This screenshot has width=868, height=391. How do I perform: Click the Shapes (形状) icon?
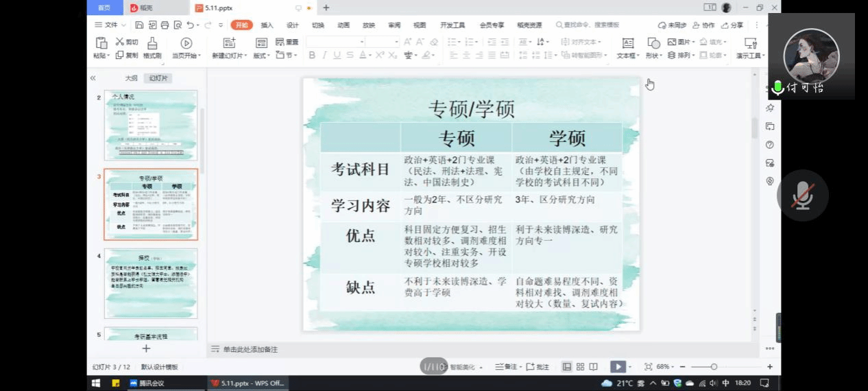coord(653,43)
